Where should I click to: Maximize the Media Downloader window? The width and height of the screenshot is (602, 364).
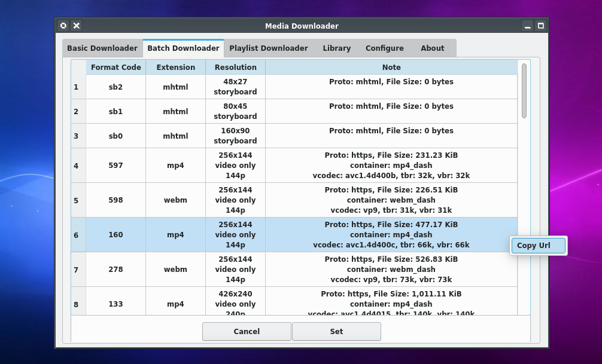[x=540, y=26]
